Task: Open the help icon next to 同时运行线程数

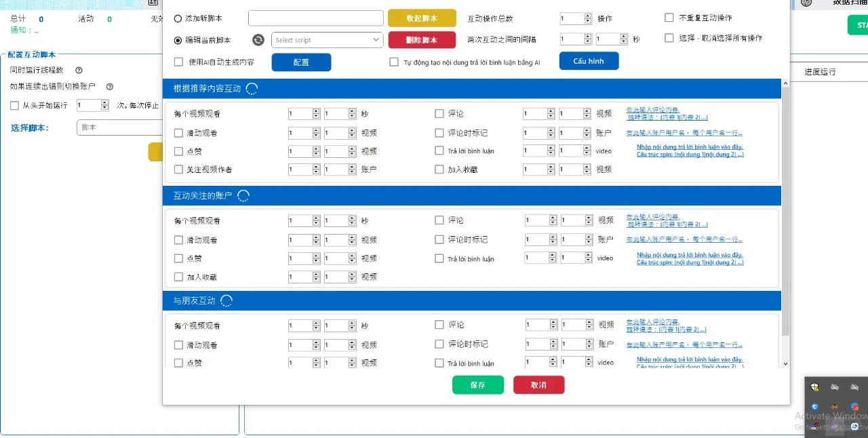Action: (79, 71)
